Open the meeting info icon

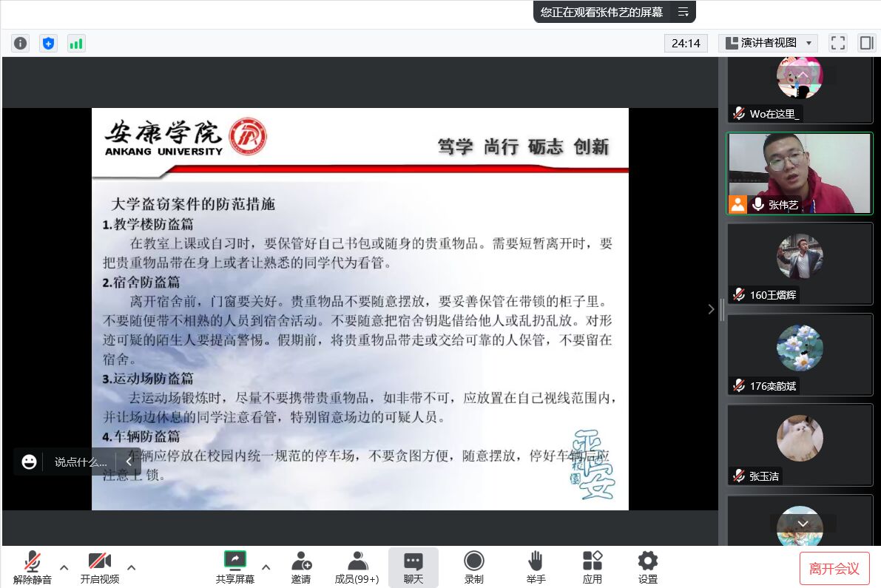pyautogui.click(x=20, y=43)
